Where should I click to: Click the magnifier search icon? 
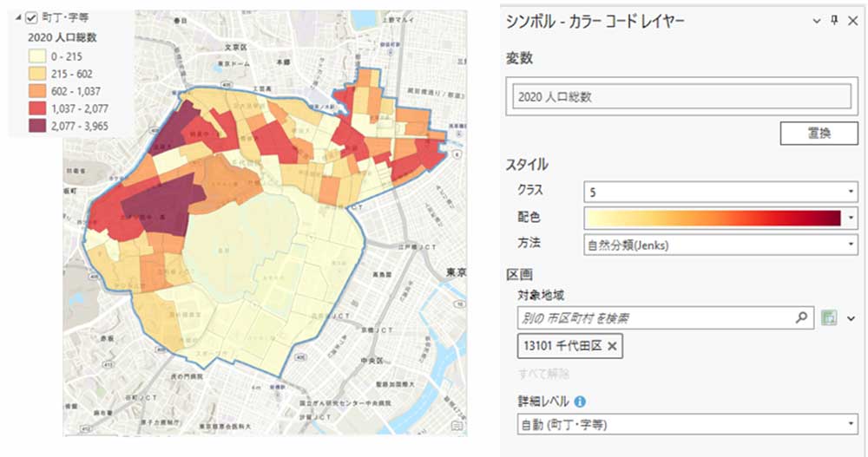click(x=801, y=318)
